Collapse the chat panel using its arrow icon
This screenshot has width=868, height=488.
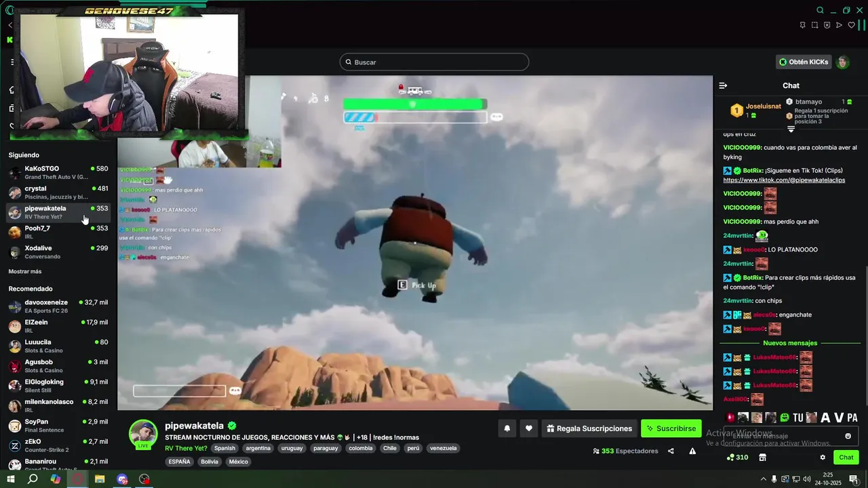point(723,85)
